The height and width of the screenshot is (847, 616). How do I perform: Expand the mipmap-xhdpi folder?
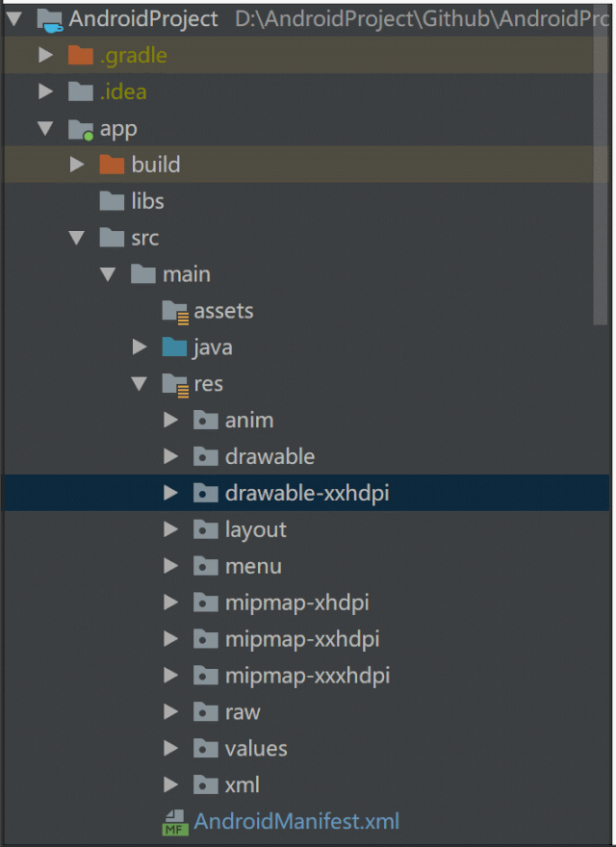coord(171,602)
